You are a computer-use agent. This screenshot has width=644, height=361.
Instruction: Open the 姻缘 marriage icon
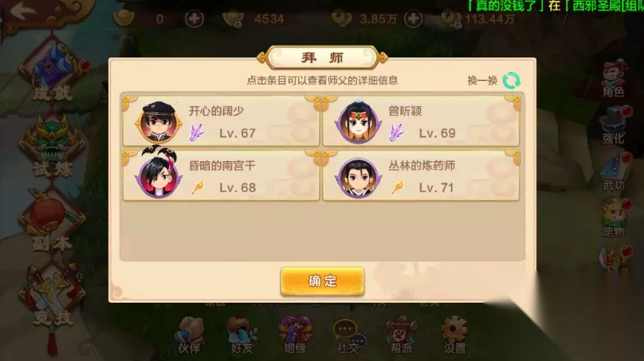[296, 335]
